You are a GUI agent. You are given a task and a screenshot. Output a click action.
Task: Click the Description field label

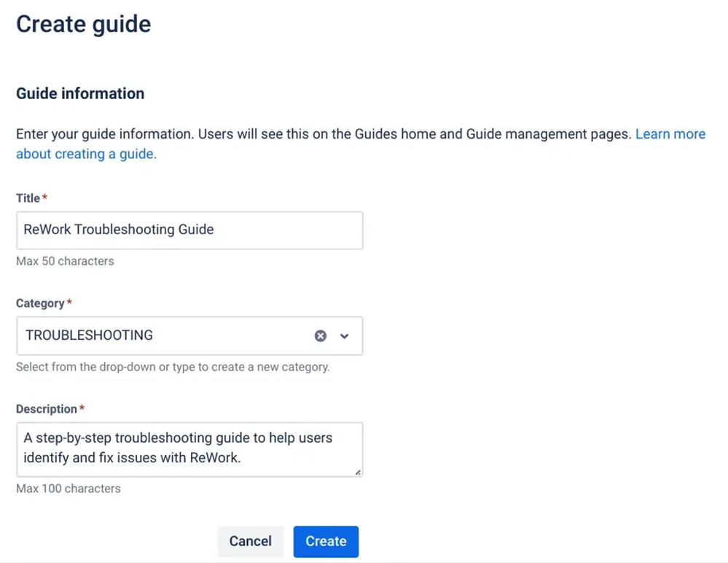[47, 409]
